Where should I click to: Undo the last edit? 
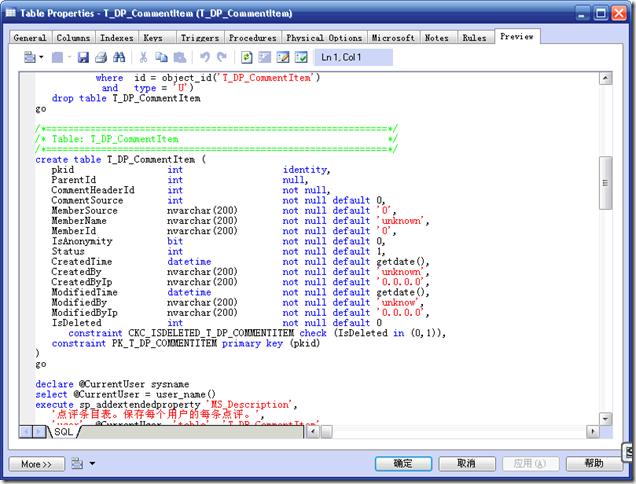pyautogui.click(x=205, y=58)
